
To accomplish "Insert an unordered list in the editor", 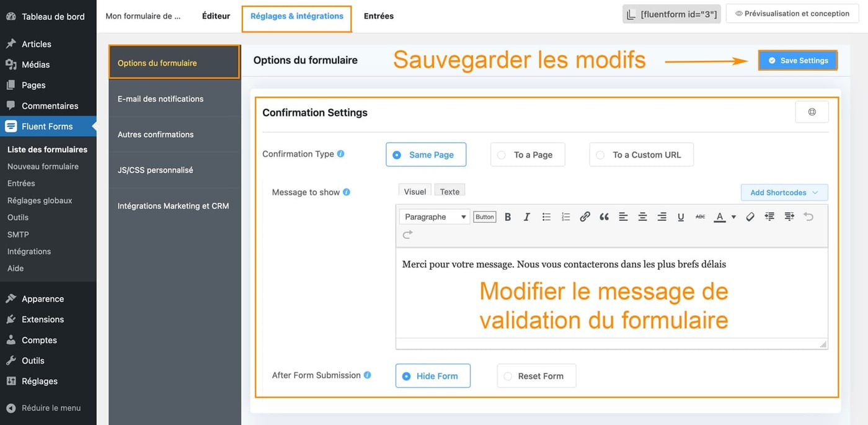I will pyautogui.click(x=546, y=217).
